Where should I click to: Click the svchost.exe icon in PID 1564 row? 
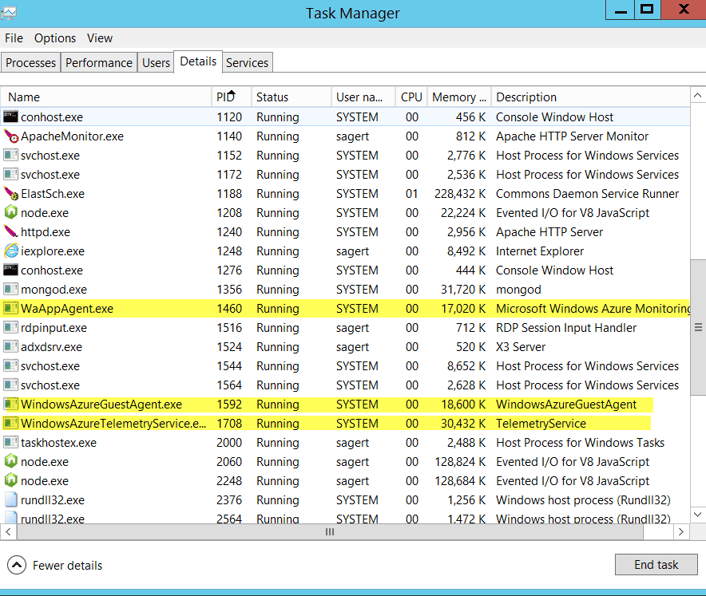(10, 385)
